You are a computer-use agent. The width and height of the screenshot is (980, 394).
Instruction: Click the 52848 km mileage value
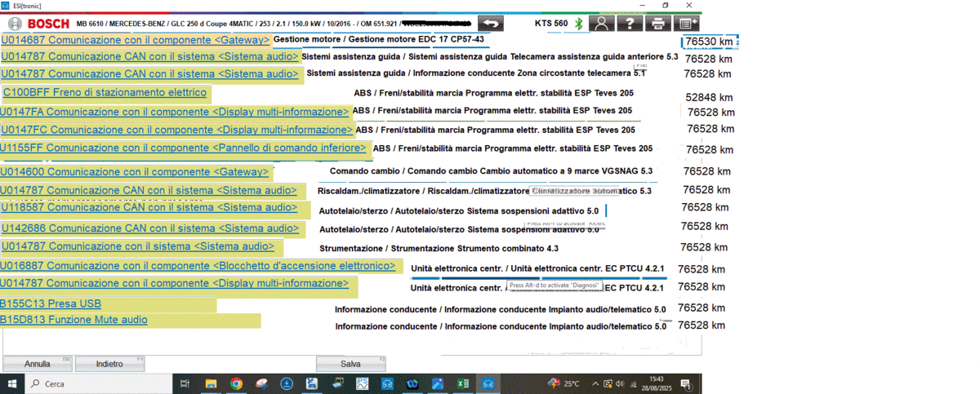(710, 97)
